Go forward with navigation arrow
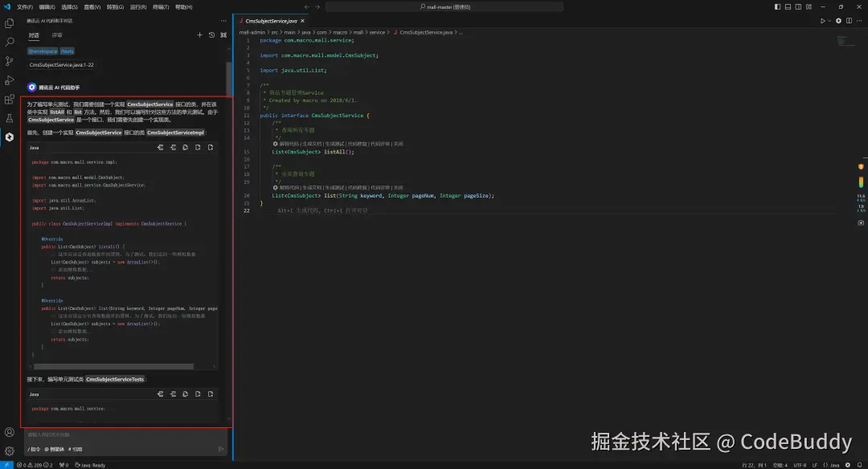868x469 pixels. pyautogui.click(x=317, y=6)
